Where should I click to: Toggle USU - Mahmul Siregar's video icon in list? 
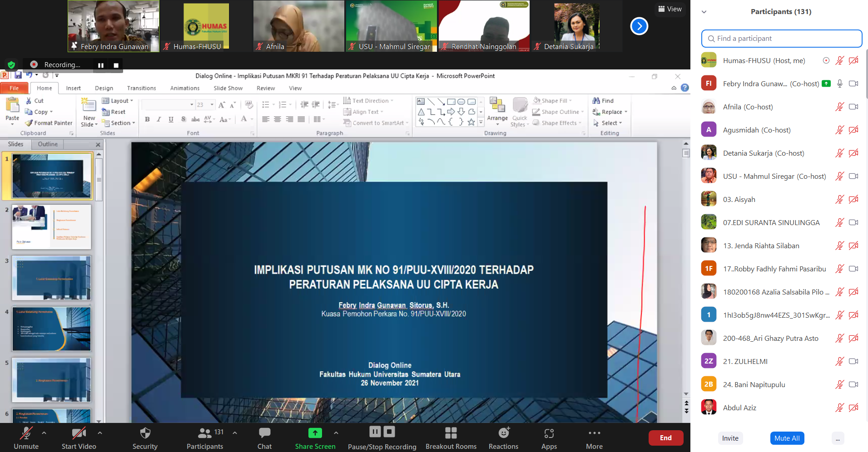(x=853, y=176)
